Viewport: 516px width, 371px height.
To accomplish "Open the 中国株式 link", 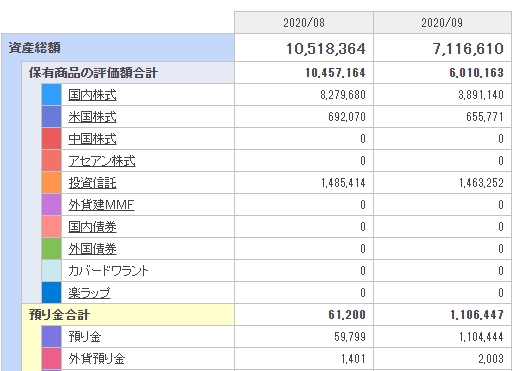I will point(92,139).
